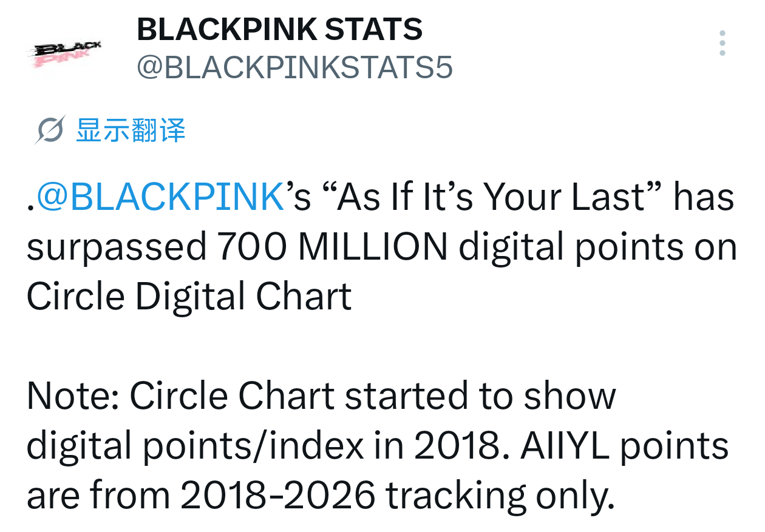Image resolution: width=765 pixels, height=532 pixels.
Task: Click the BLACKPINK STATS profile avatar
Action: coord(67,52)
